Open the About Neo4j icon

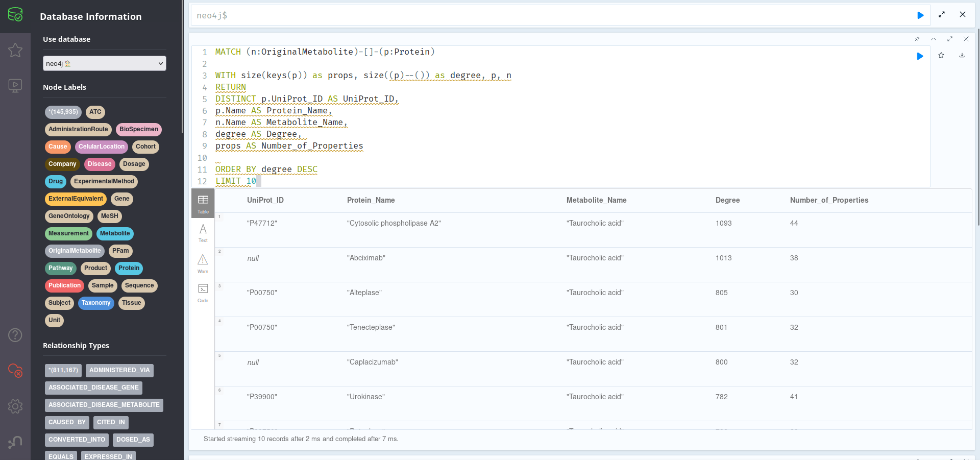point(15,442)
